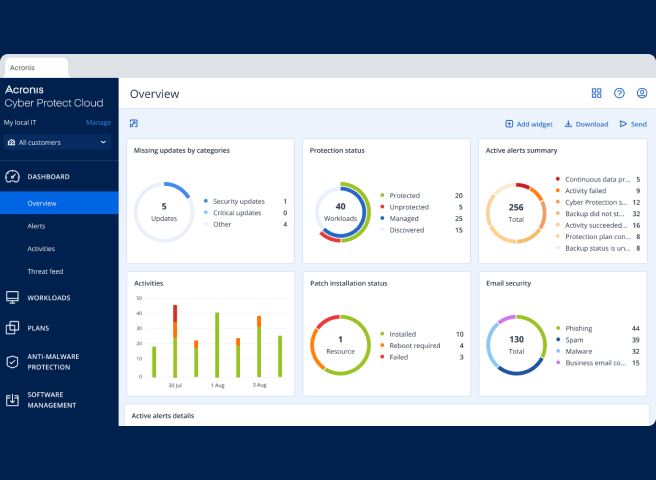Click the Discovered legend entry
656x480 pixels.
pos(421,230)
